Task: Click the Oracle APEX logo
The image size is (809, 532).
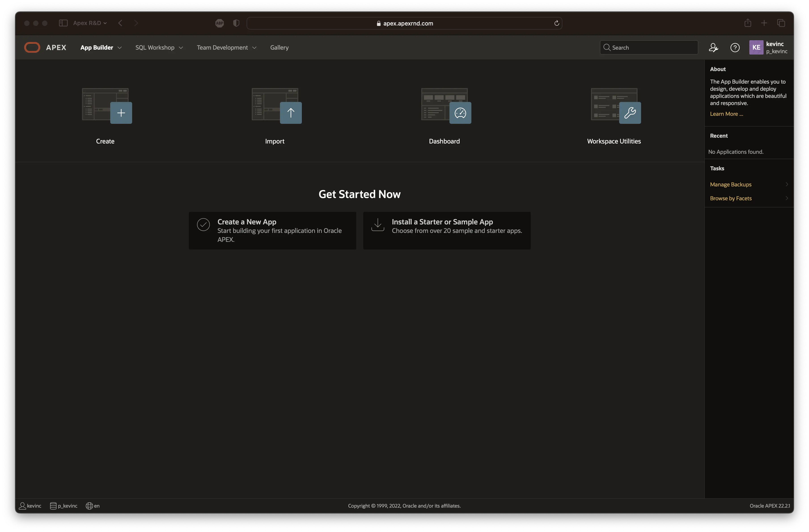Action: (x=45, y=48)
